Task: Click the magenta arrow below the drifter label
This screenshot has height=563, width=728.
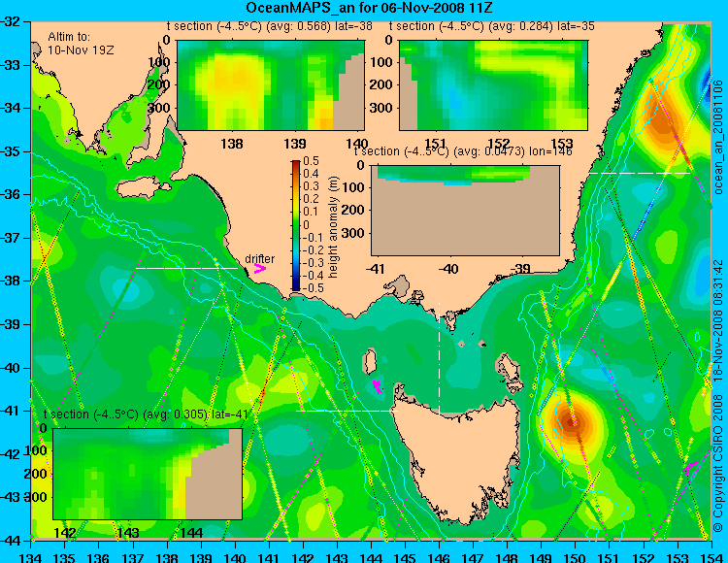Action: [259, 269]
